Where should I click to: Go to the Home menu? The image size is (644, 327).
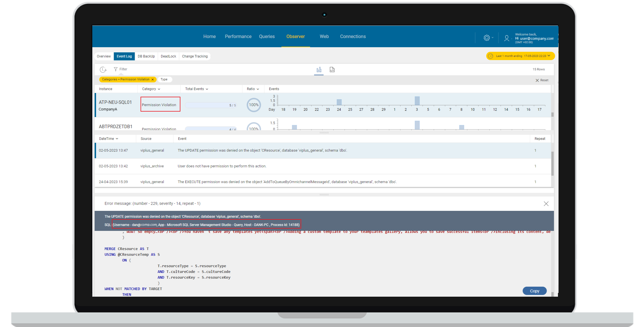point(210,37)
